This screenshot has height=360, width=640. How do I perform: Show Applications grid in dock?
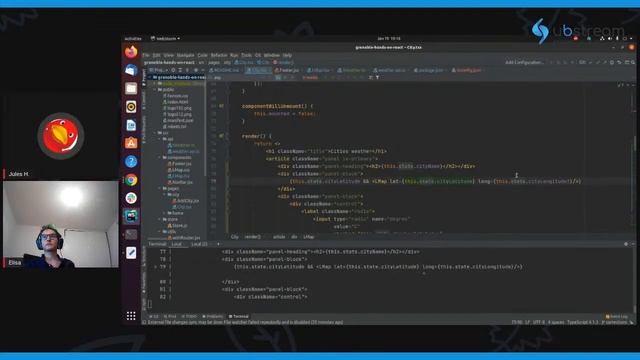pos(131,316)
